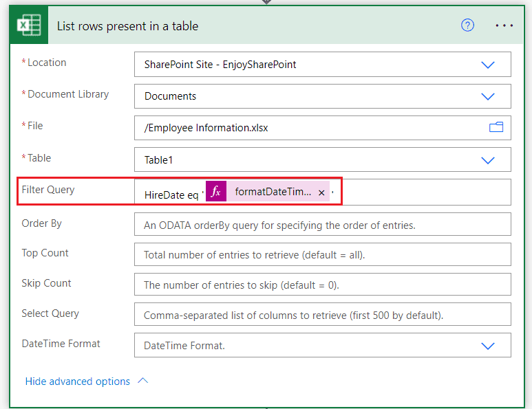Click the Select Query input field
This screenshot has height=409, width=532.
tap(322, 314)
